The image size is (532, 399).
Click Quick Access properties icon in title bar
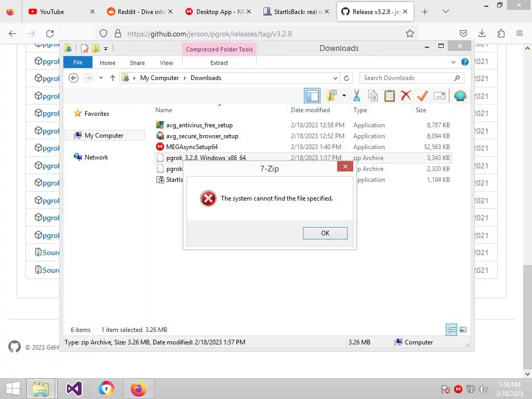pyautogui.click(x=85, y=48)
